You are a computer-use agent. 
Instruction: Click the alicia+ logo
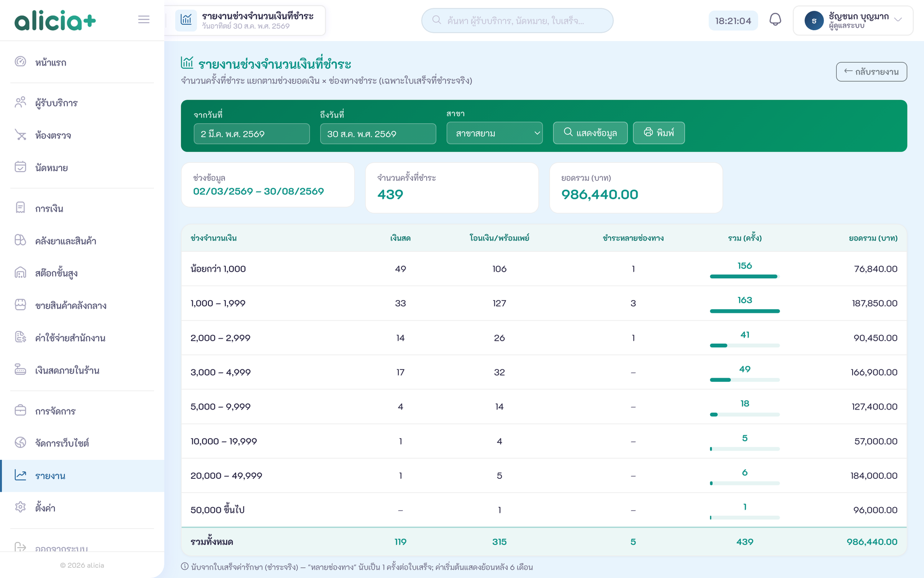click(x=55, y=21)
